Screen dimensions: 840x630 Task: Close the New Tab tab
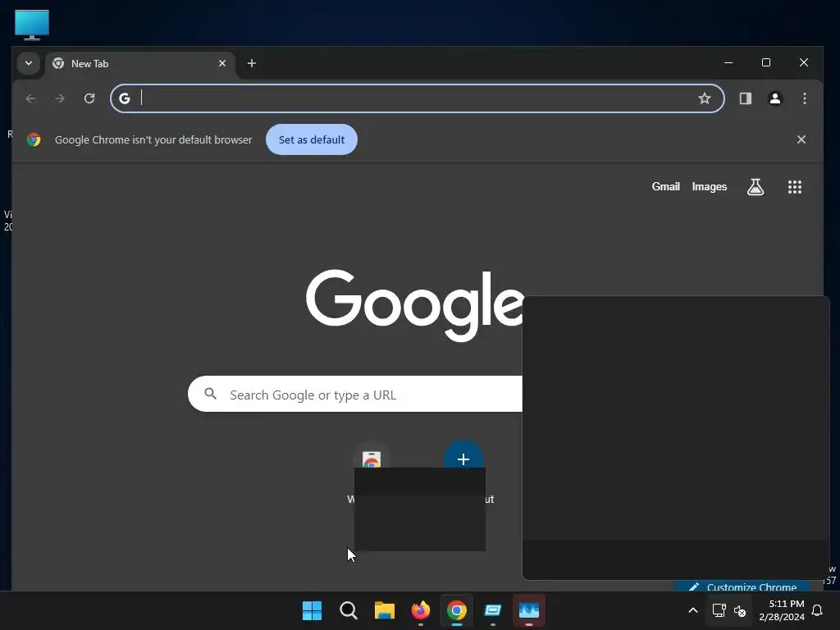[x=222, y=63]
